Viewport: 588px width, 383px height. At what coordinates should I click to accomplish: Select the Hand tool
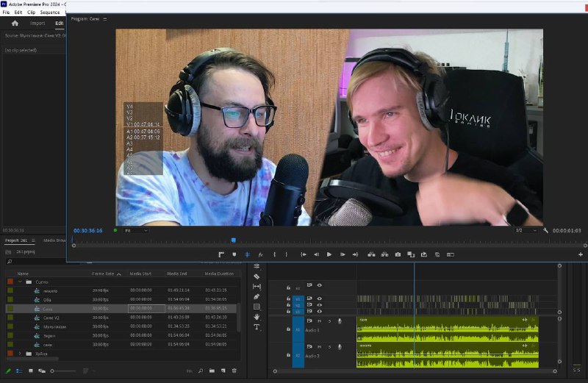257,317
